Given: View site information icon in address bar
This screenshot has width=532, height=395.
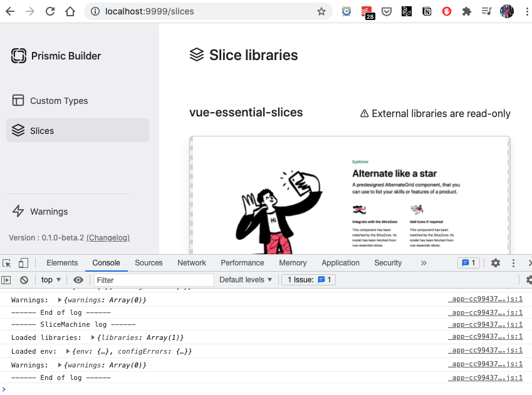Looking at the screenshot, I should tap(95, 11).
